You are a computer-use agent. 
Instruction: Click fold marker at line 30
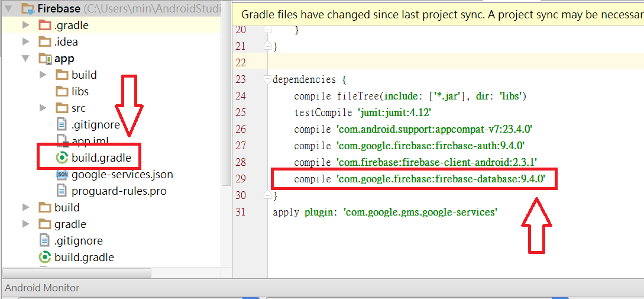pos(268,195)
